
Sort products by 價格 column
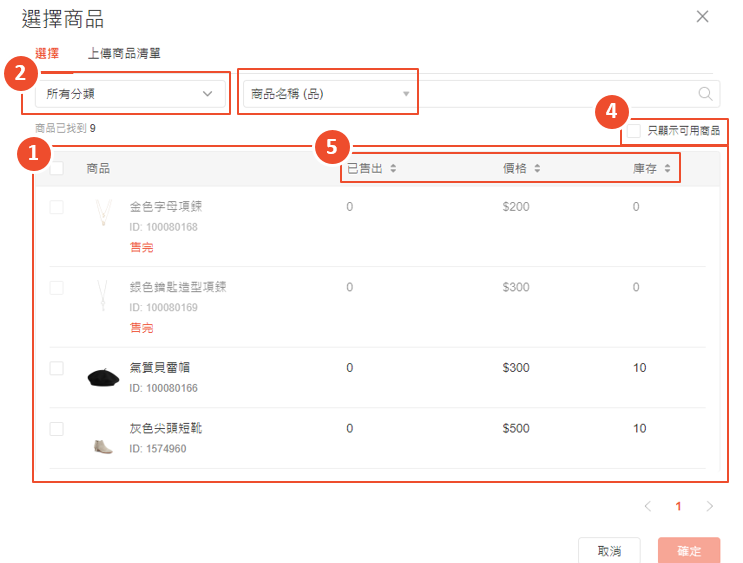[x=537, y=169]
